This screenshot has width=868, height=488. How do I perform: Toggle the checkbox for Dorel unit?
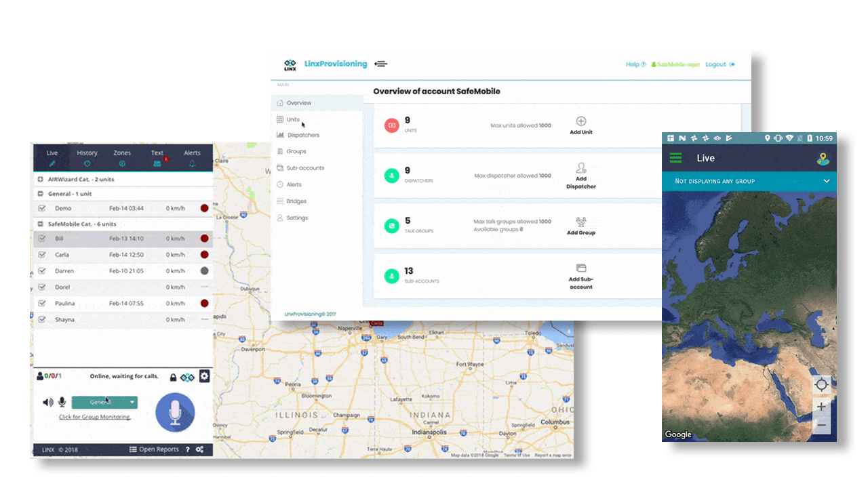42,287
